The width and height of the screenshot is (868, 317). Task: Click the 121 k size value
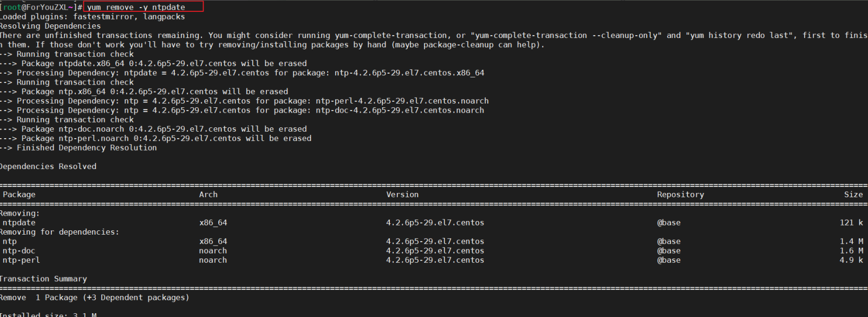[x=851, y=223]
